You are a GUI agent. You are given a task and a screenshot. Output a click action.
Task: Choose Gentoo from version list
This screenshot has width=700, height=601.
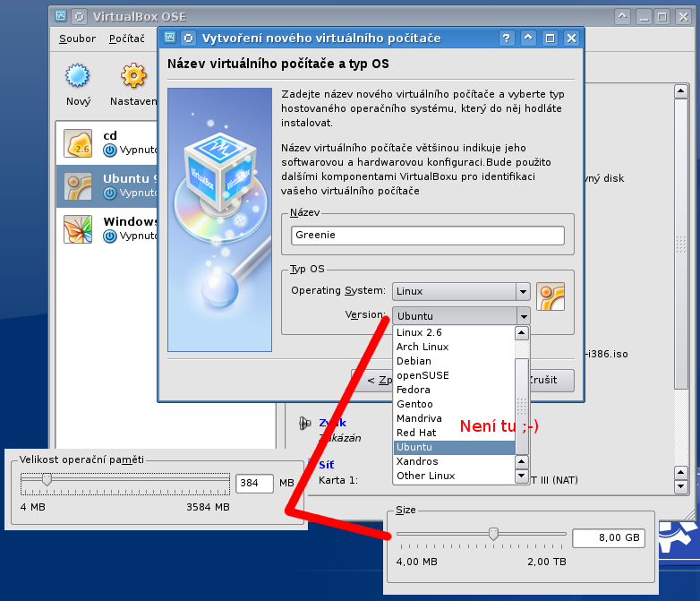click(454, 404)
